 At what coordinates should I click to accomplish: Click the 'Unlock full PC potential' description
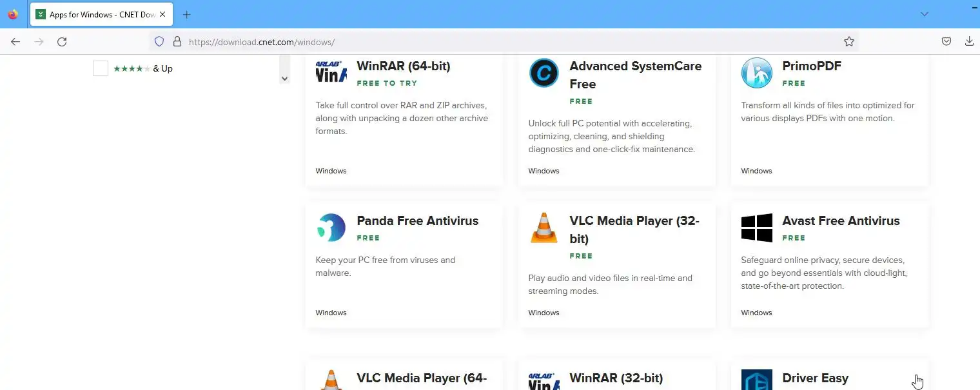611,136
